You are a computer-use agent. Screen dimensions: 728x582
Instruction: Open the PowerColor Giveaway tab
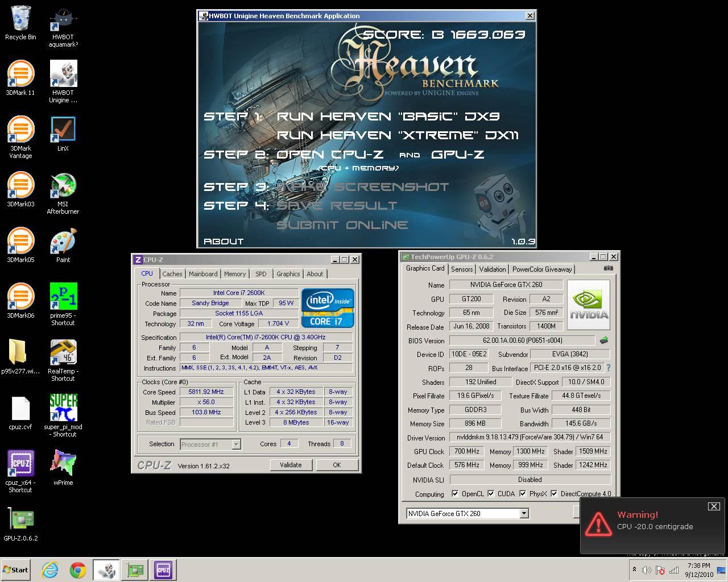[542, 269]
